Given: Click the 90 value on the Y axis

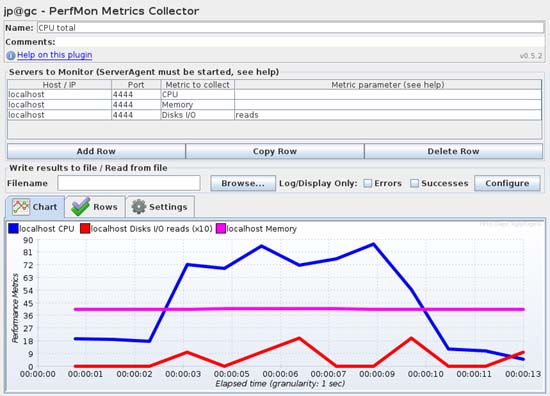Looking at the screenshot, I should (x=28, y=240).
